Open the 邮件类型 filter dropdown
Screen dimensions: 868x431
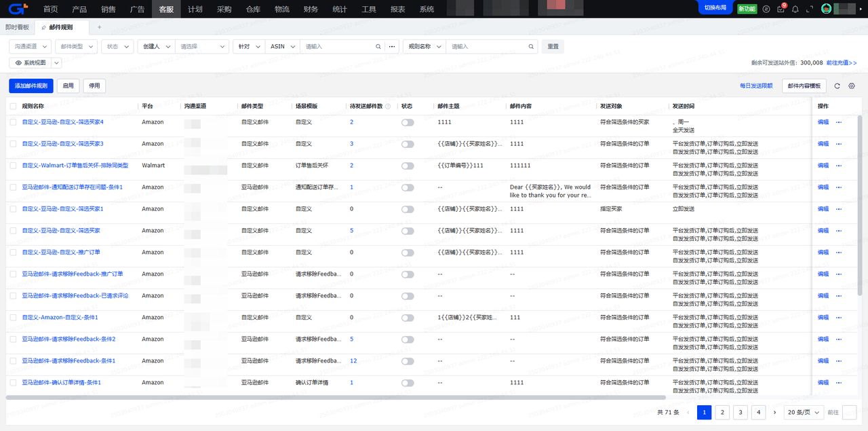coord(76,47)
